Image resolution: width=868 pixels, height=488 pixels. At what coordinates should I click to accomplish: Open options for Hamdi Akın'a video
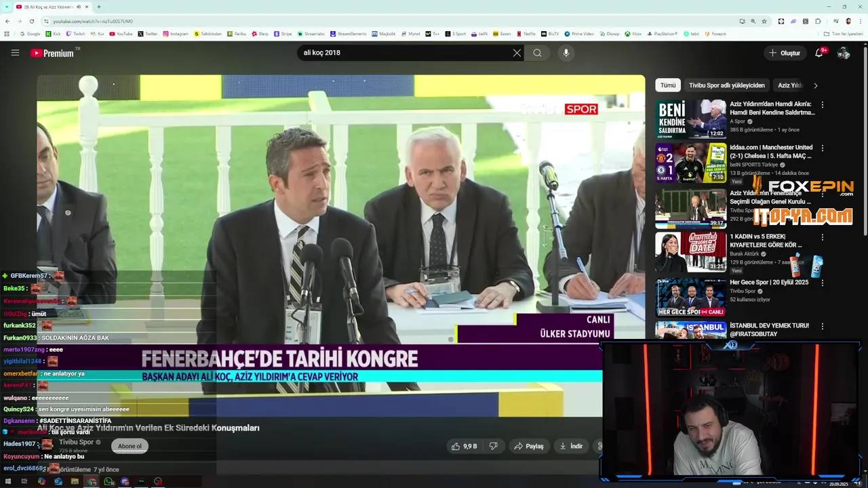click(x=823, y=105)
